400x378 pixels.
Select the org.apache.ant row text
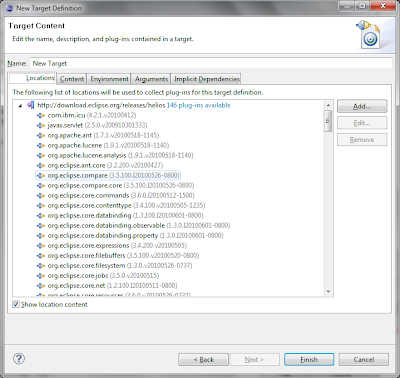pyautogui.click(x=103, y=135)
